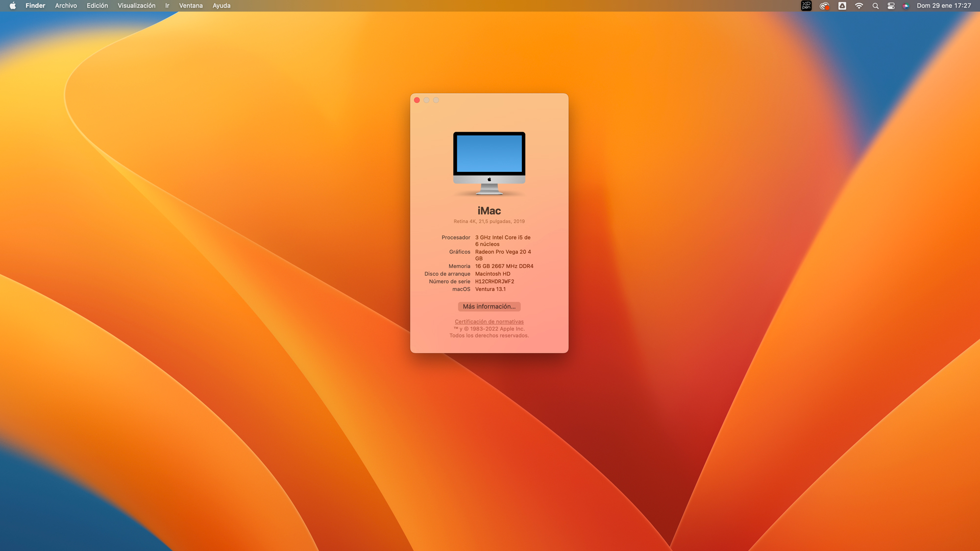Click the date and time Dom 29 ene 17:27
The image size is (980, 551).
tap(944, 6)
